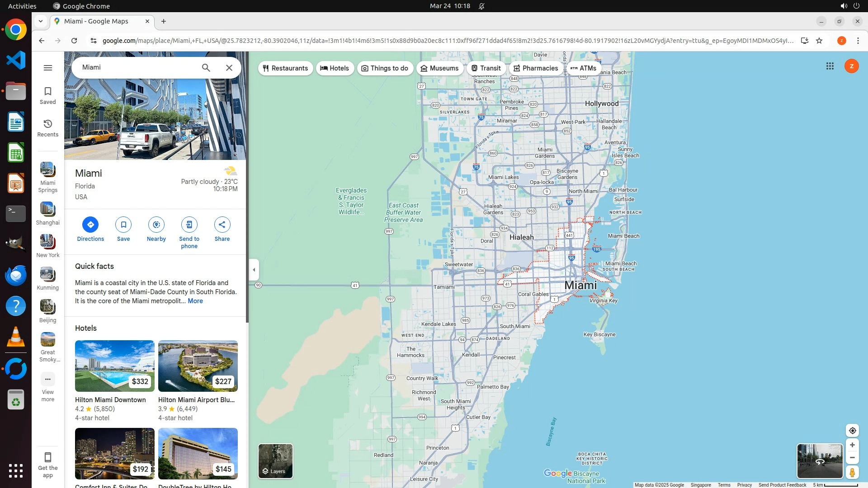Clear the Miami search box
Screen dimensions: 868x488
pos(229,68)
